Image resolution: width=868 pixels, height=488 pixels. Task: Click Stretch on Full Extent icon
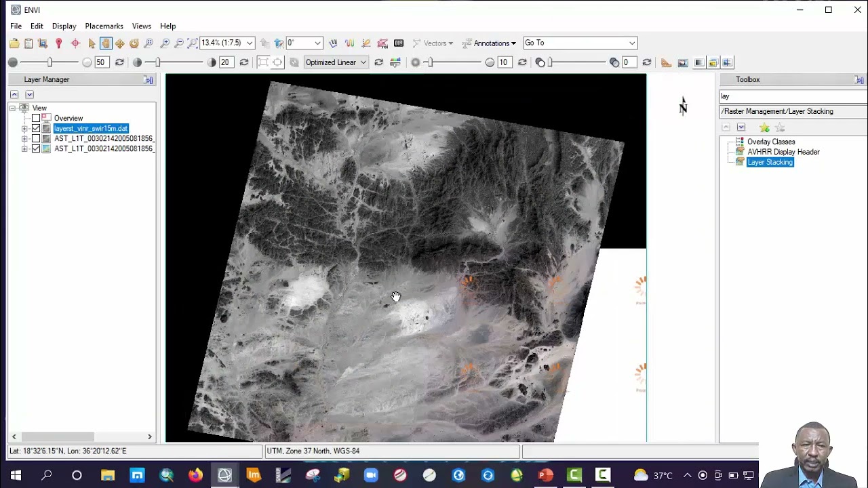[263, 62]
